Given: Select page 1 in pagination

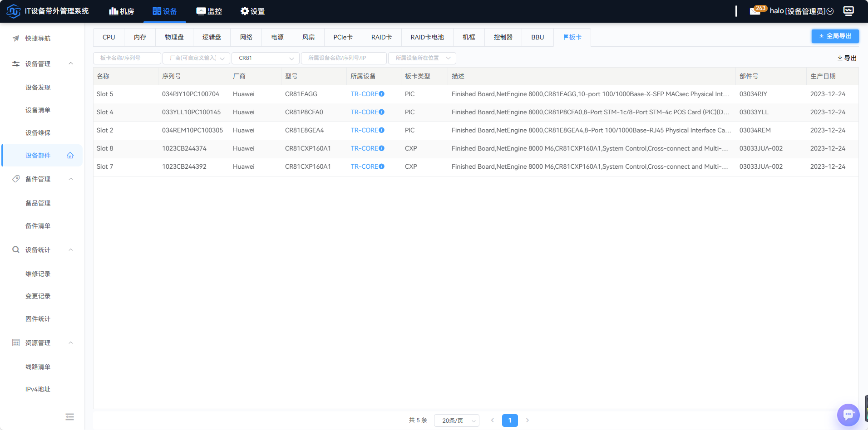Looking at the screenshot, I should [510, 420].
